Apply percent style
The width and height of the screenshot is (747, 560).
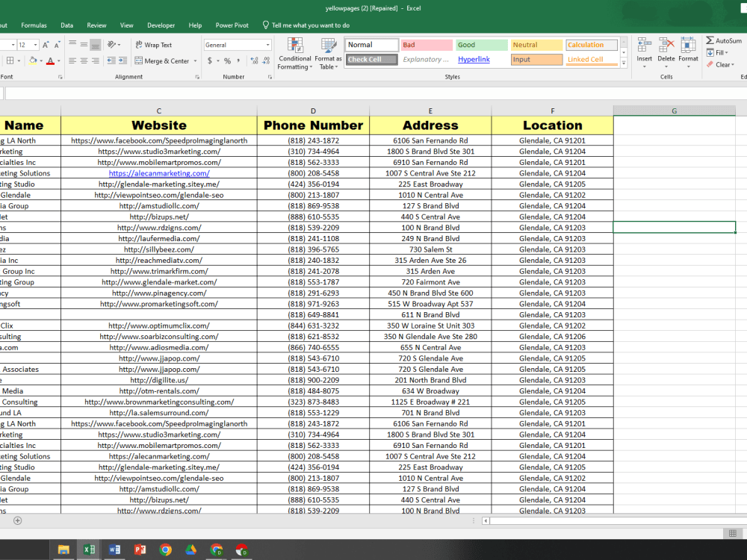227,61
